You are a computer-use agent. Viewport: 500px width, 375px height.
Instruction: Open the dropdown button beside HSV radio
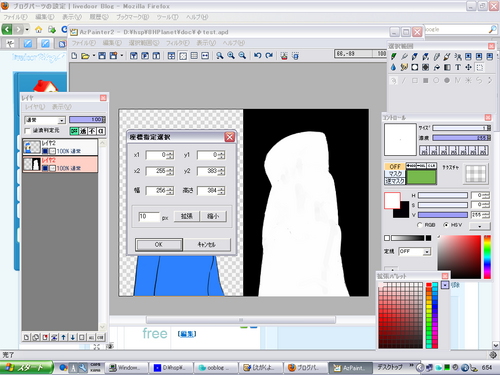click(480, 226)
